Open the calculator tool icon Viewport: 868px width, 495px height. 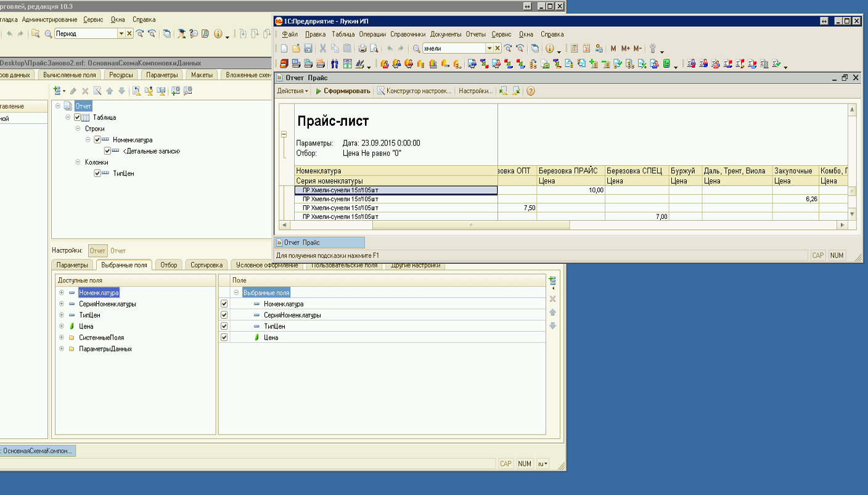(575, 49)
